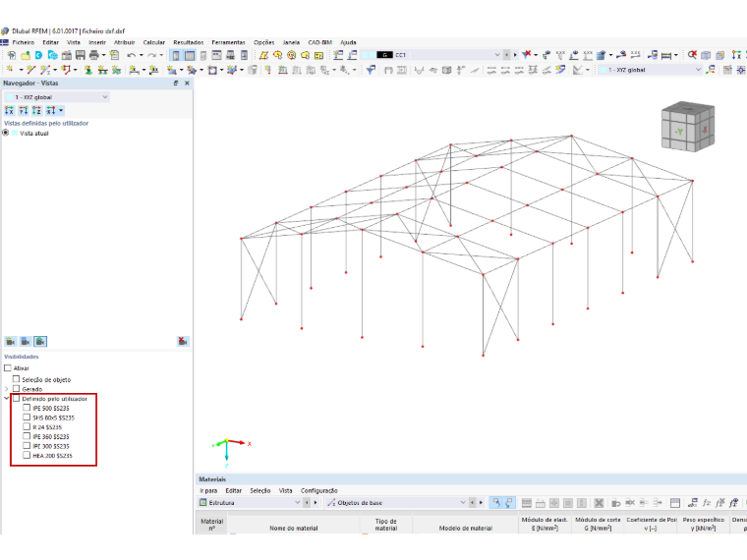View in Y direction icon in Navigator
Viewport: 747px width, 560px height.
(23, 110)
